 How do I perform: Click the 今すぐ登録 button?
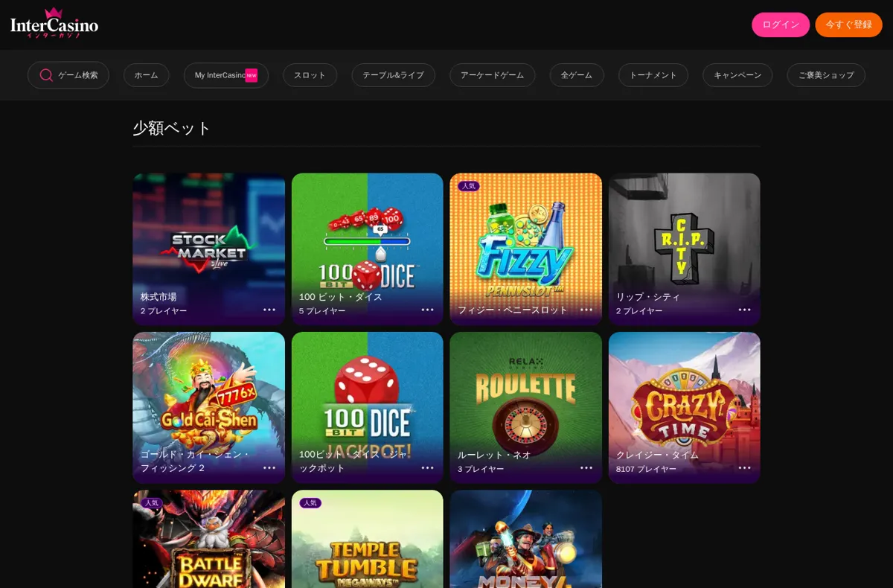[848, 25]
